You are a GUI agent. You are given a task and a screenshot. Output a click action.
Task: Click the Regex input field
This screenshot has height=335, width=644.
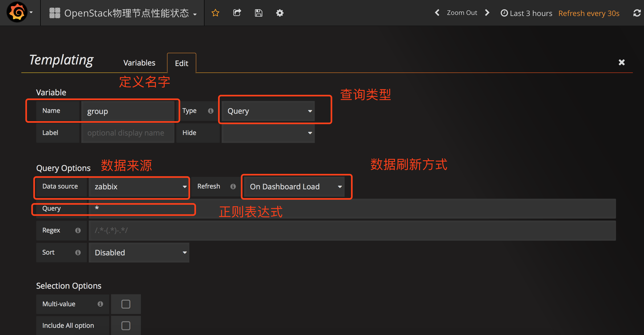coord(352,230)
